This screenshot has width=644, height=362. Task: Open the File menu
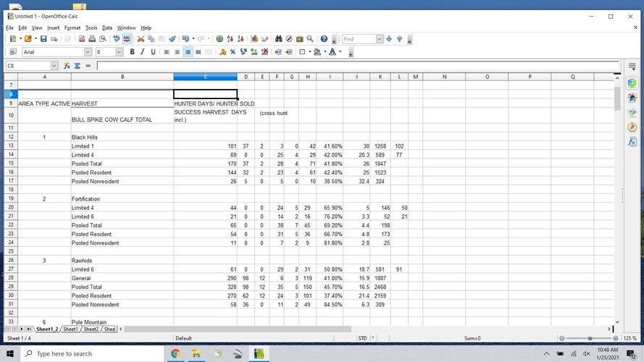9,28
